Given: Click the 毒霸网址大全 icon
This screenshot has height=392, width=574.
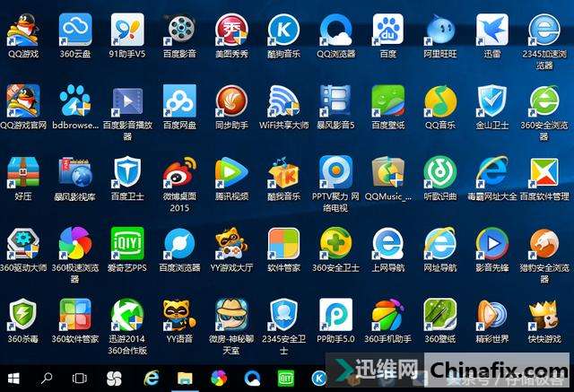Looking at the screenshot, I should point(492,172).
